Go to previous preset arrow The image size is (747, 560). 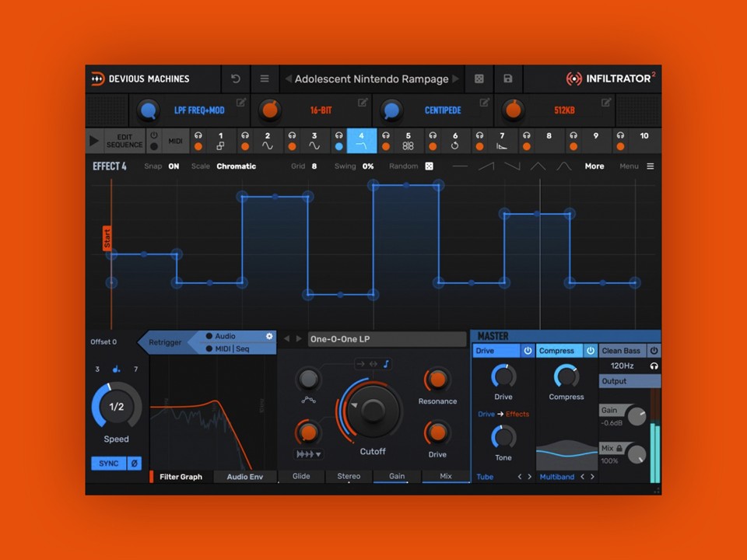coord(288,79)
